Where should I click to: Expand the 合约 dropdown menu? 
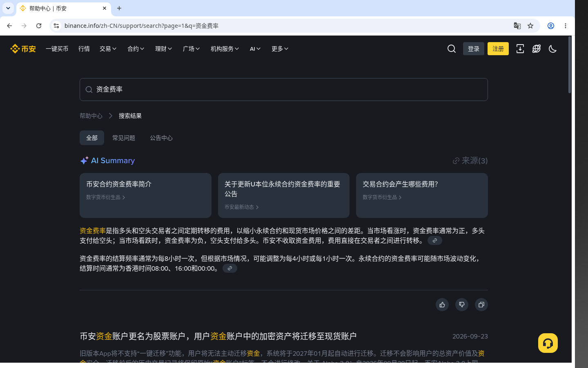coord(136,49)
